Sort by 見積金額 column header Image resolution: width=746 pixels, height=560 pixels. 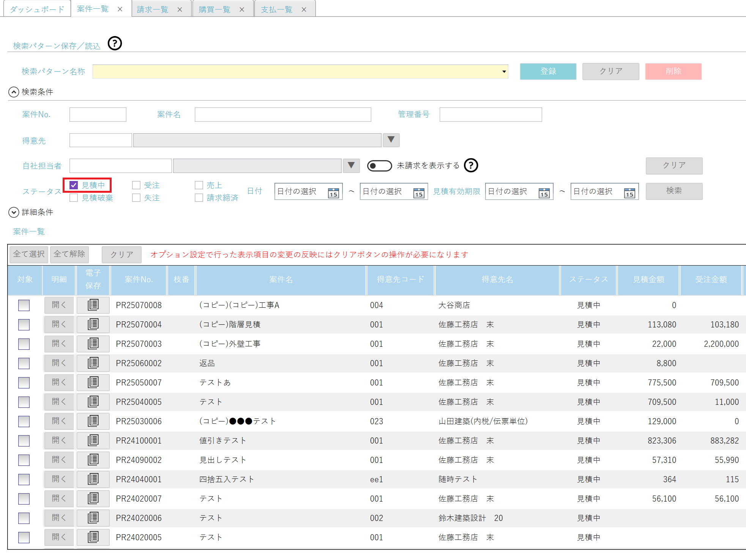(x=648, y=280)
